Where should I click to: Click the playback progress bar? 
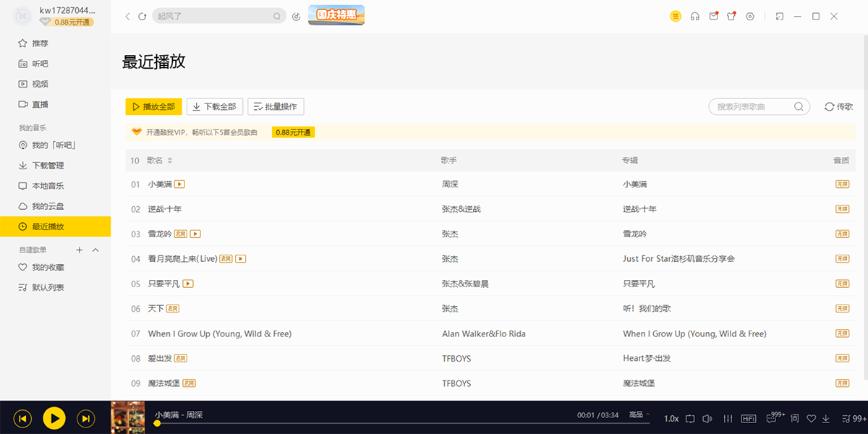pos(362,423)
